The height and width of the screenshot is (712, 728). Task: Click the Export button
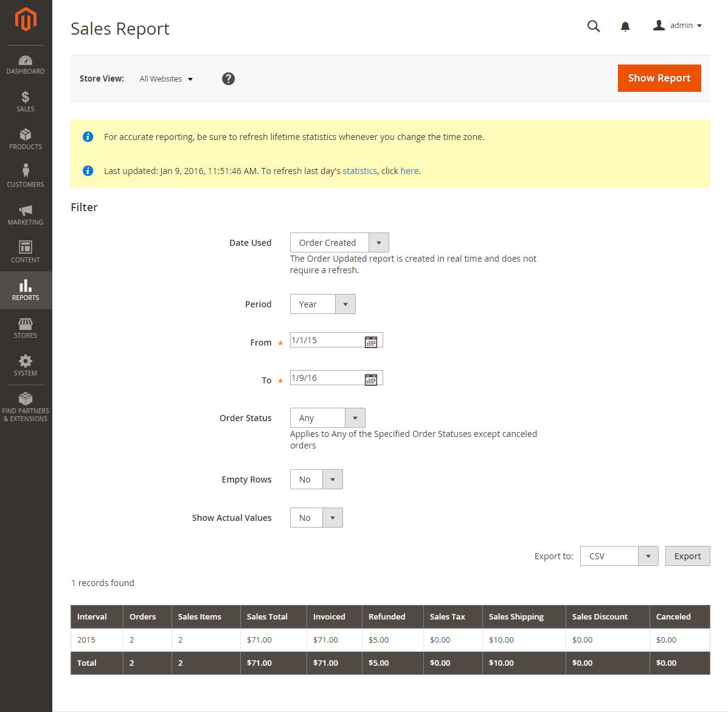pyautogui.click(x=687, y=556)
